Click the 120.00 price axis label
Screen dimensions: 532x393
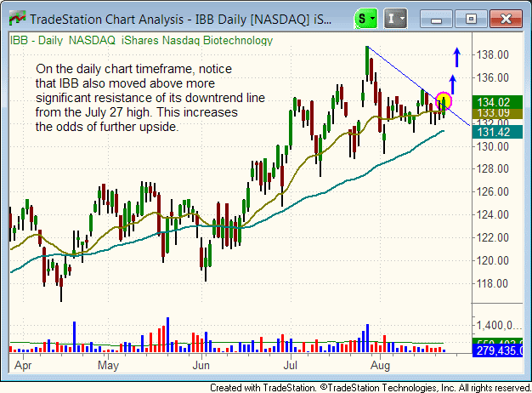point(493,260)
